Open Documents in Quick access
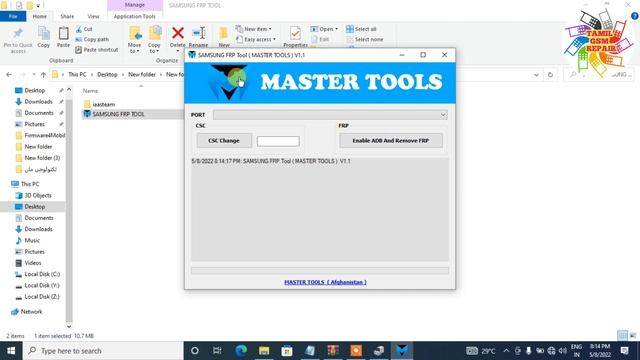This screenshot has width=640, height=360. (39, 113)
